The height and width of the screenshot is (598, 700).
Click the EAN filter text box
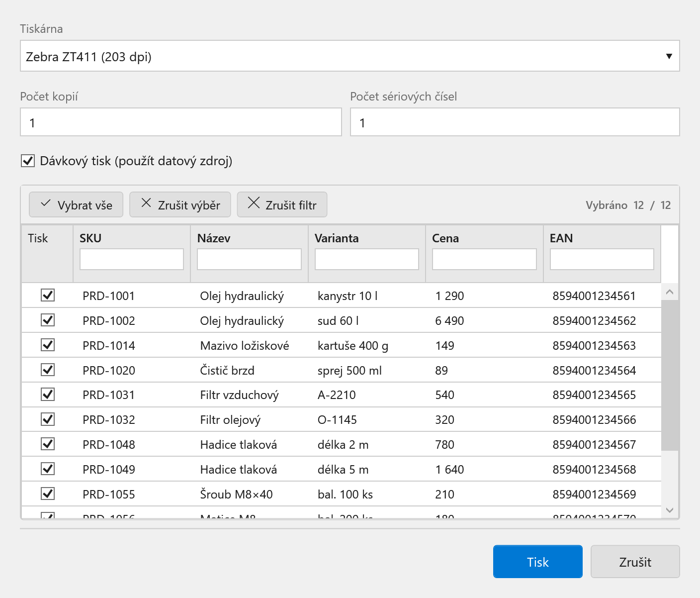click(x=602, y=259)
